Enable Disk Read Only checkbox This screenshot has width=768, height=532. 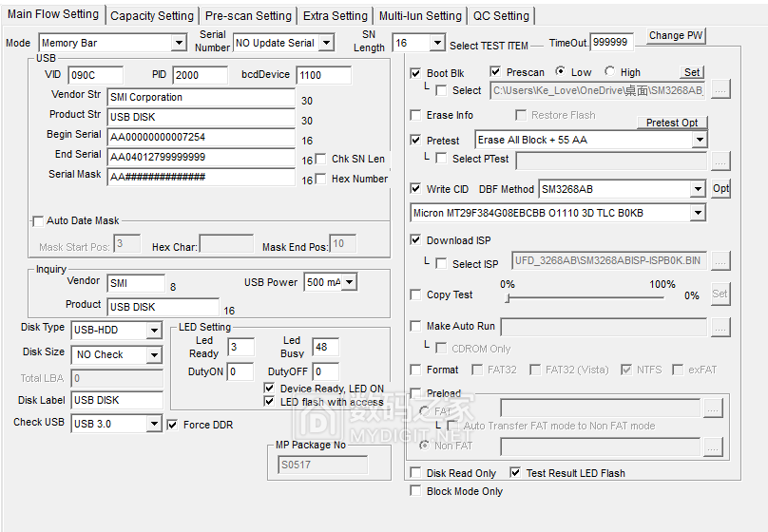coord(415,473)
